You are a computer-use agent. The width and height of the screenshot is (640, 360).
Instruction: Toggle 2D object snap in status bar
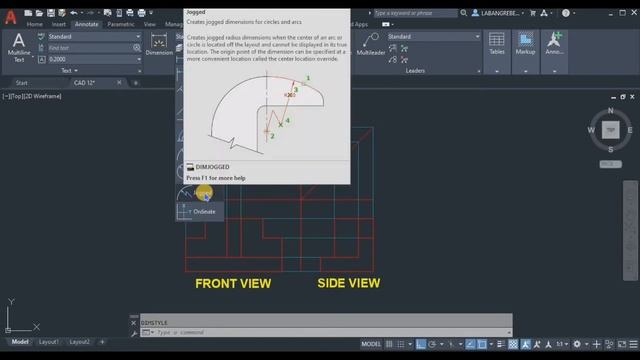pos(482,344)
